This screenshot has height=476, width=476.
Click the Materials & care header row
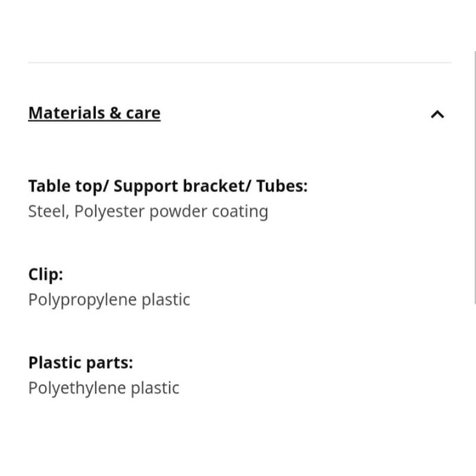coord(238,112)
